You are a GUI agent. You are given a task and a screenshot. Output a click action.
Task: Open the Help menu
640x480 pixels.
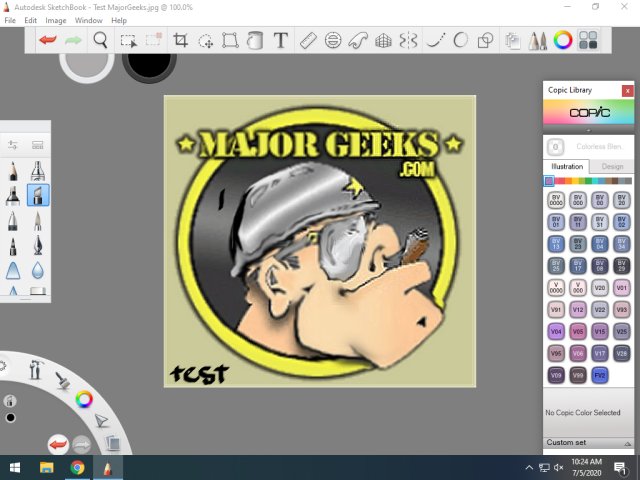pyautogui.click(x=119, y=20)
